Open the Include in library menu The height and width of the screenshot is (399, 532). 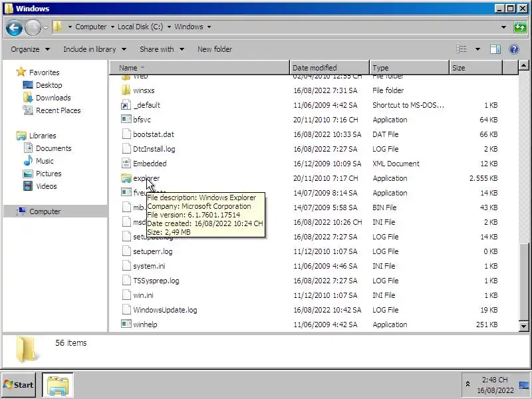pyautogui.click(x=94, y=49)
